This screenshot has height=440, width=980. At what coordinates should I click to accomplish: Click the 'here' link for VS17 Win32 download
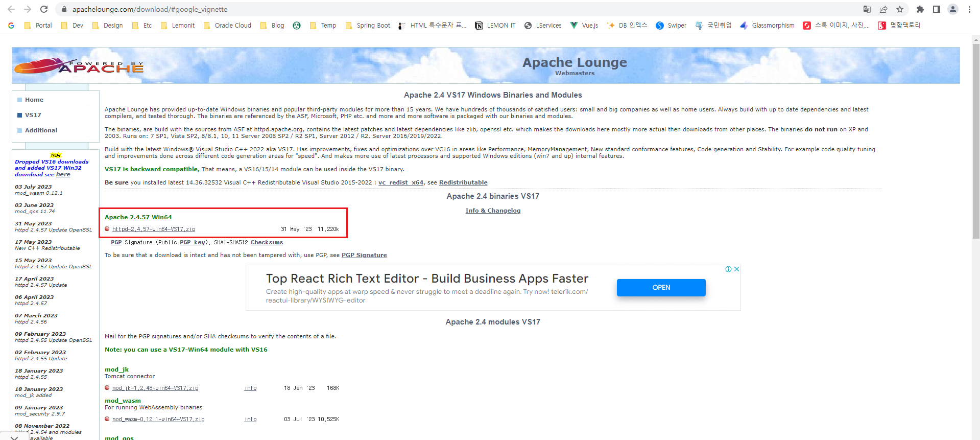pos(63,174)
